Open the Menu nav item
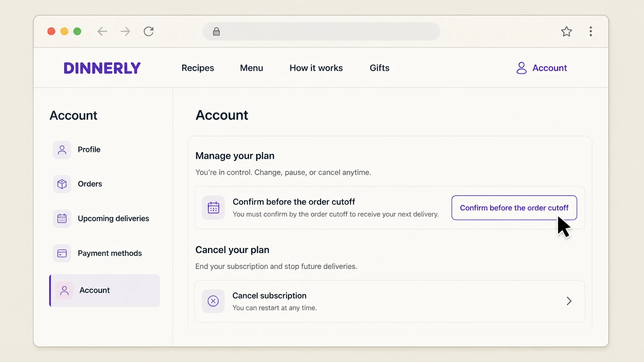 [252, 68]
